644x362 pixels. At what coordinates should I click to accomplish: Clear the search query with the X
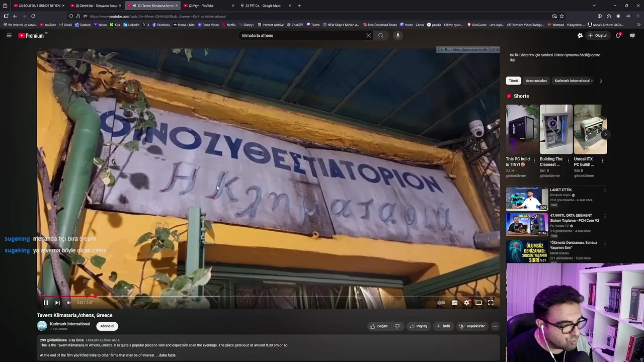click(x=369, y=36)
